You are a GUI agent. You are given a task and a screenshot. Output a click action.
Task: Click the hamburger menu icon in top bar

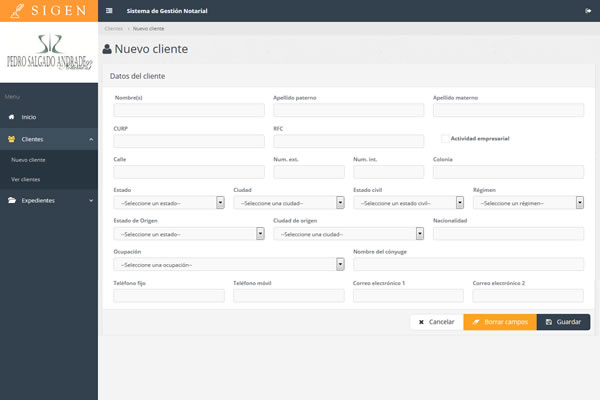click(109, 10)
